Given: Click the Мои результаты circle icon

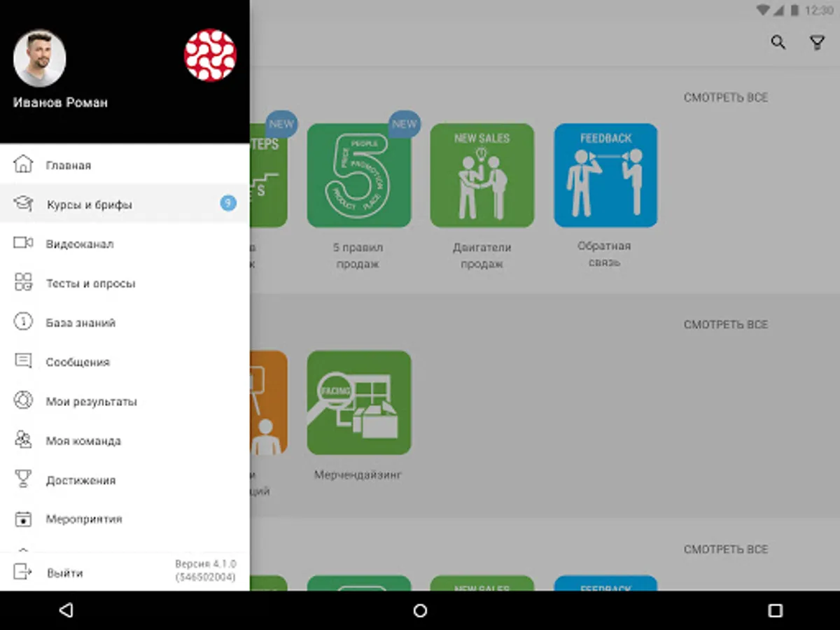Looking at the screenshot, I should [23, 401].
